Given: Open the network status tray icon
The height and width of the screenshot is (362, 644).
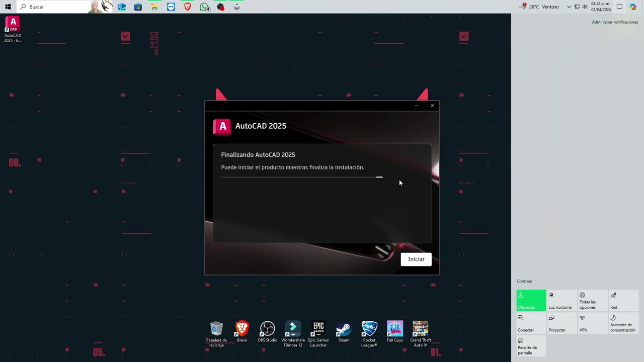Looking at the screenshot, I should coord(577,7).
